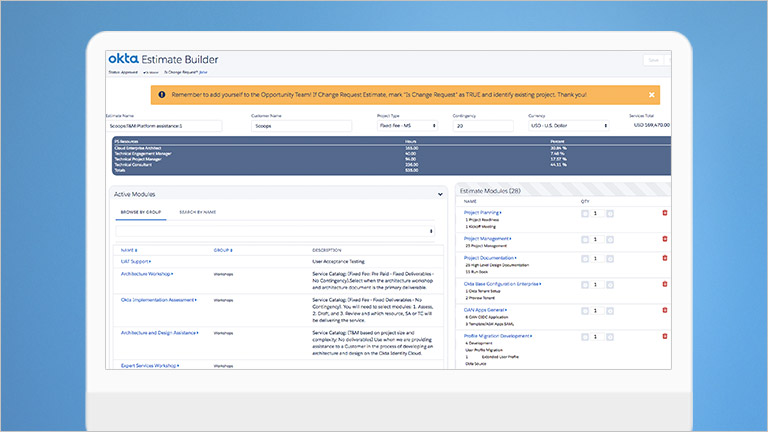Viewport: 768px width, 432px height.
Task: Collapse the Active Modules panel
Action: pyautogui.click(x=440, y=194)
